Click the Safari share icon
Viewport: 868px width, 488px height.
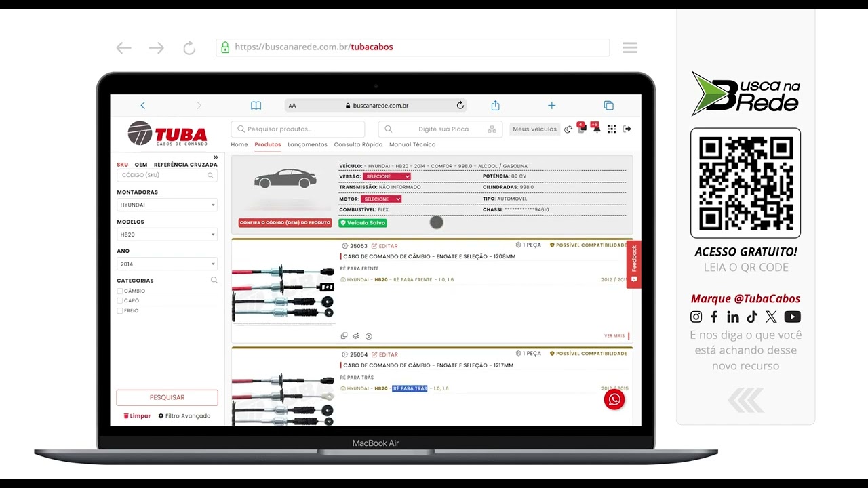495,105
